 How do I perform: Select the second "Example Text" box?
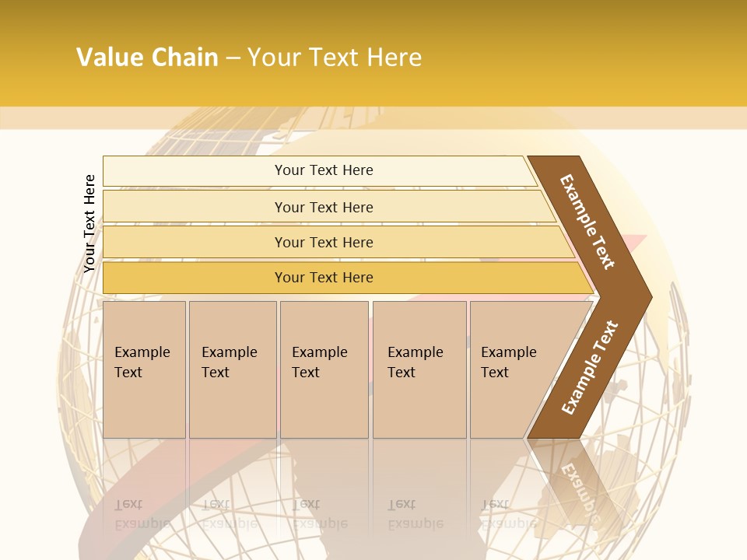(x=232, y=369)
